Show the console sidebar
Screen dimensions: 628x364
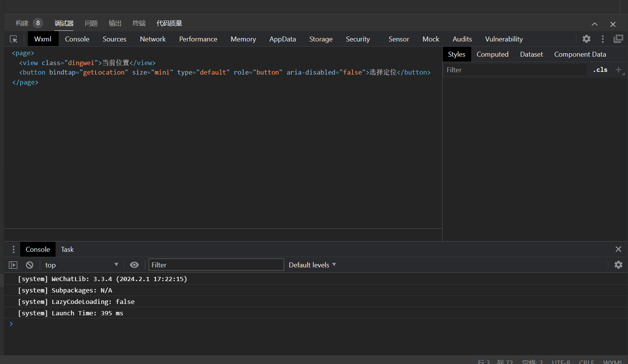pos(13,265)
